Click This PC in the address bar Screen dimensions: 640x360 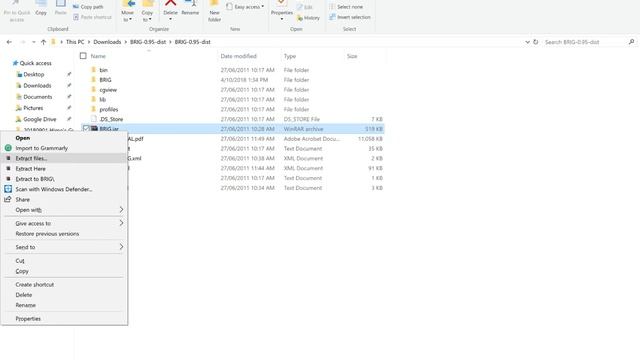pyautogui.click(x=75, y=42)
